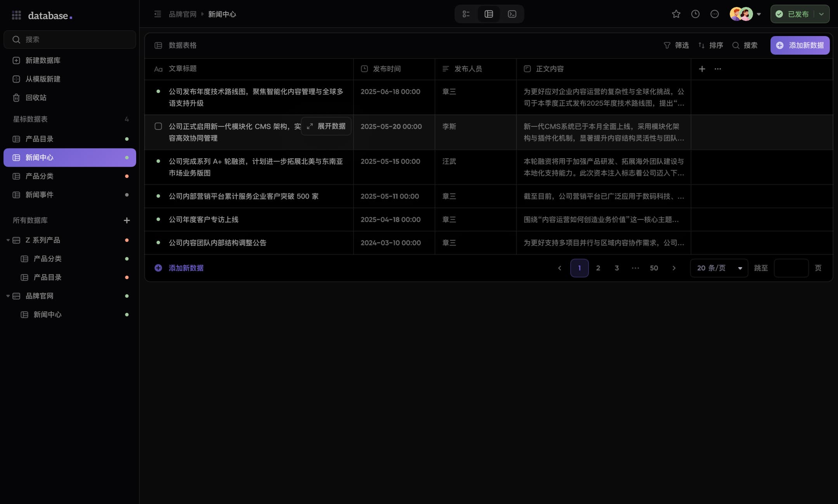
Task: Open the 新闻事件 table in the sidebar
Action: pos(39,195)
